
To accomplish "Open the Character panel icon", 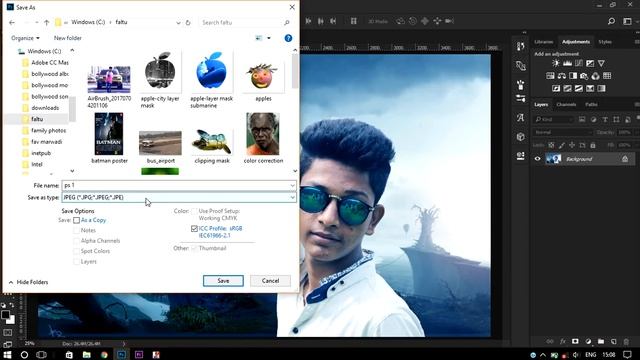I will [520, 118].
